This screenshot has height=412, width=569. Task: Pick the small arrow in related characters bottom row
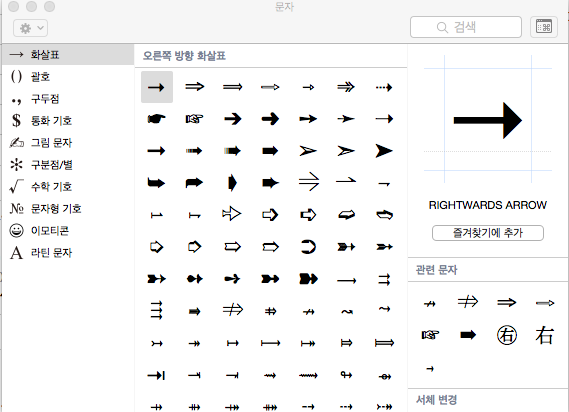click(430, 369)
